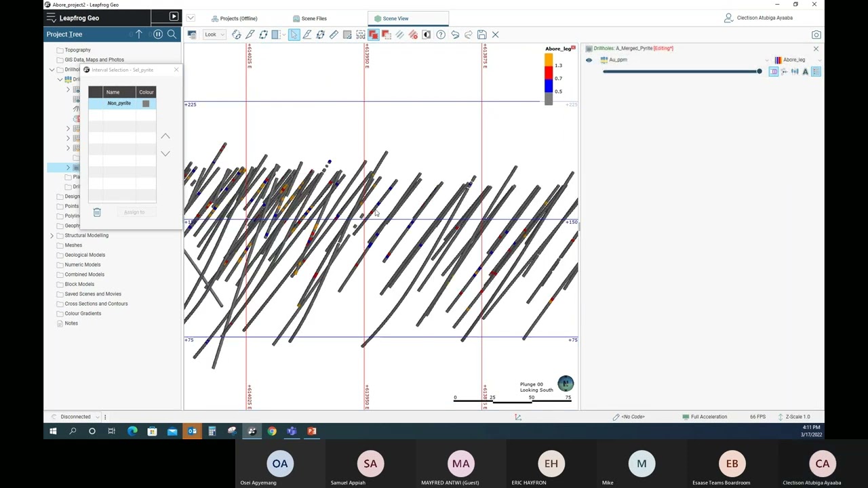The width and height of the screenshot is (868, 488).
Task: Move selection down with the down arrow
Action: pyautogui.click(x=165, y=154)
